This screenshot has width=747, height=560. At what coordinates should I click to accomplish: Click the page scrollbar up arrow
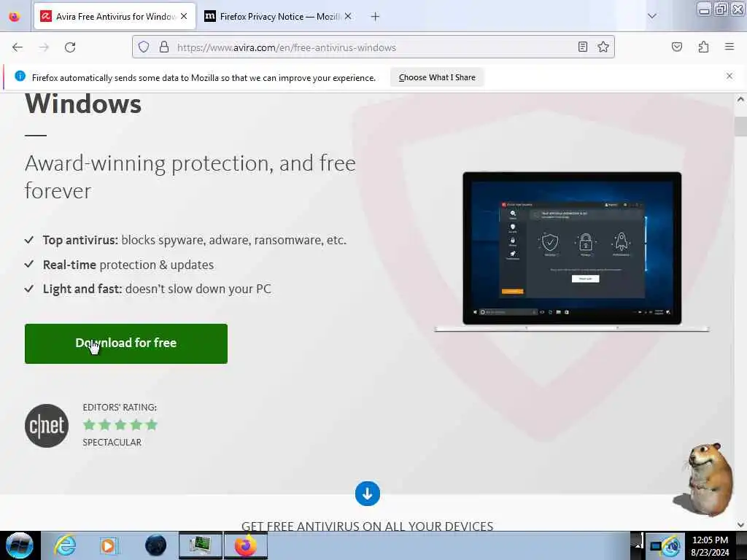click(x=740, y=99)
